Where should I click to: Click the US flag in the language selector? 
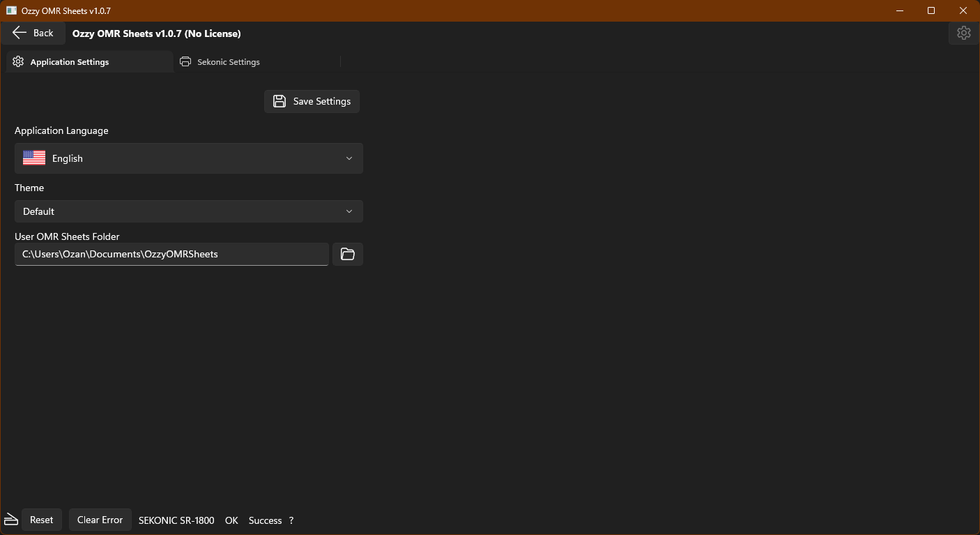click(33, 158)
